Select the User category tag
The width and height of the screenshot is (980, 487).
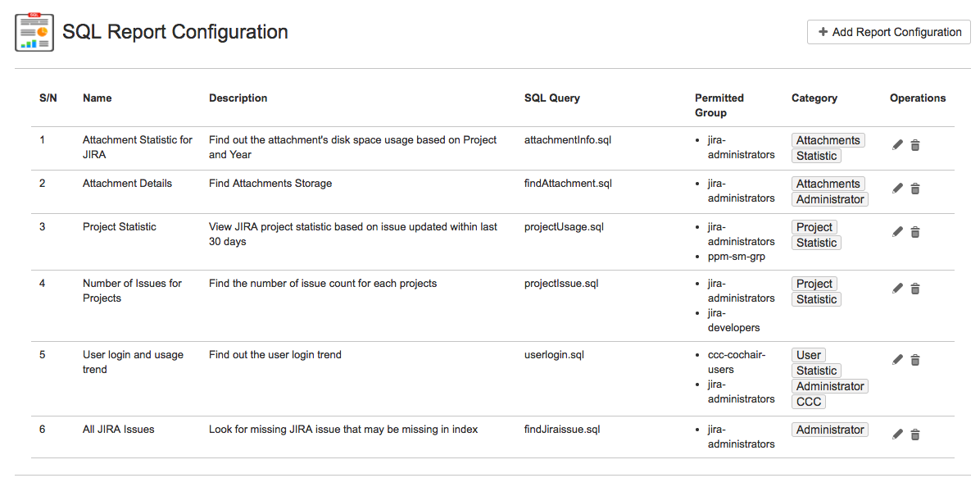[809, 355]
